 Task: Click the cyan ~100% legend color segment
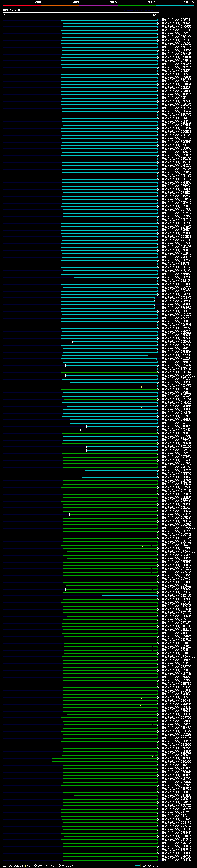[175, 6]
